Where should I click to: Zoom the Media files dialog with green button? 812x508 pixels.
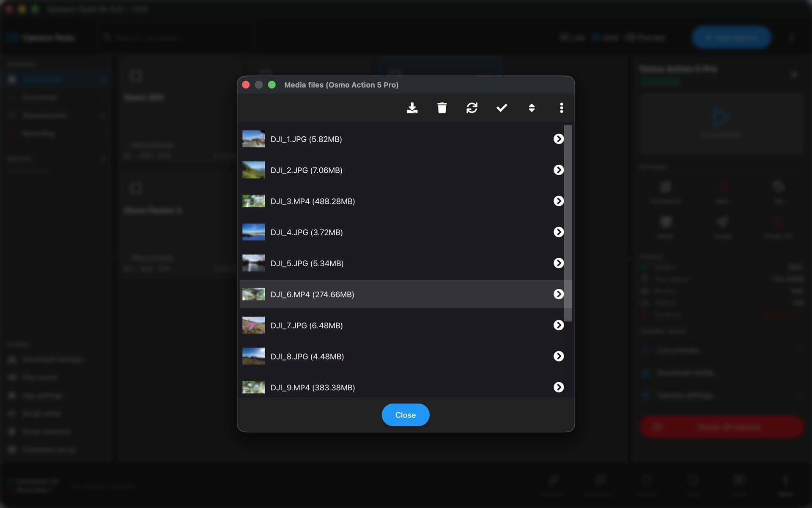[x=272, y=85]
